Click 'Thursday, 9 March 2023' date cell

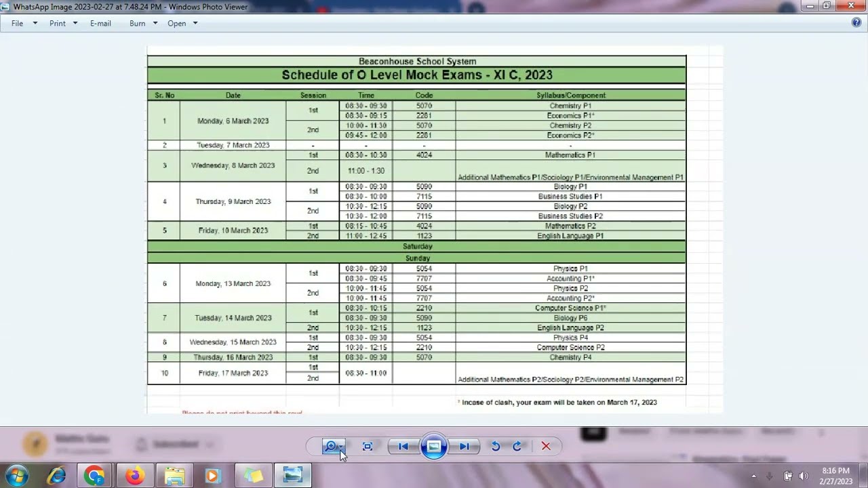(x=233, y=201)
